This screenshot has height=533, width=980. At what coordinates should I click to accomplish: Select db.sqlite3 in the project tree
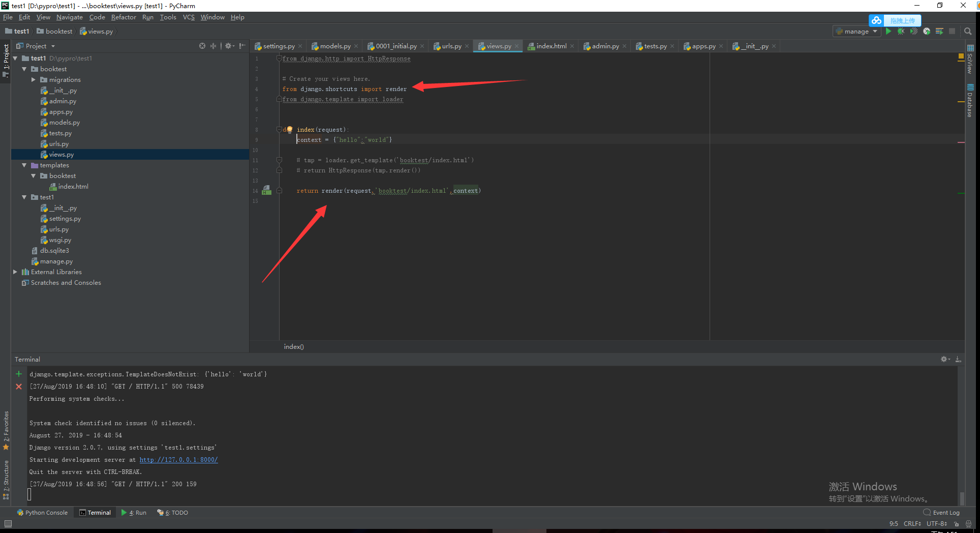point(54,251)
